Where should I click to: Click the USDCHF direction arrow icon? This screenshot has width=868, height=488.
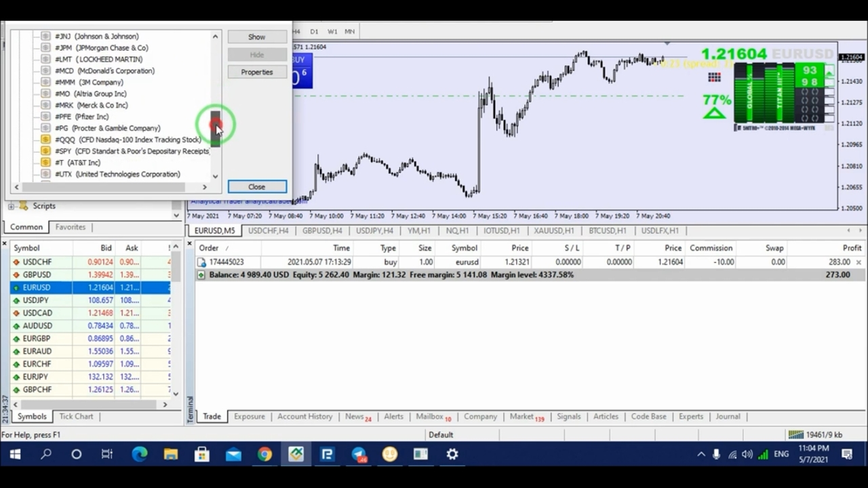pyautogui.click(x=16, y=262)
